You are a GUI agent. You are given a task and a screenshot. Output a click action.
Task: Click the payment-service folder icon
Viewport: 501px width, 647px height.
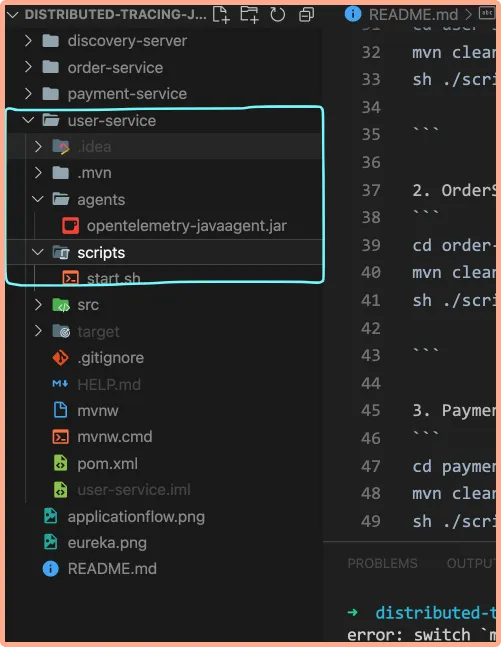[51, 94]
